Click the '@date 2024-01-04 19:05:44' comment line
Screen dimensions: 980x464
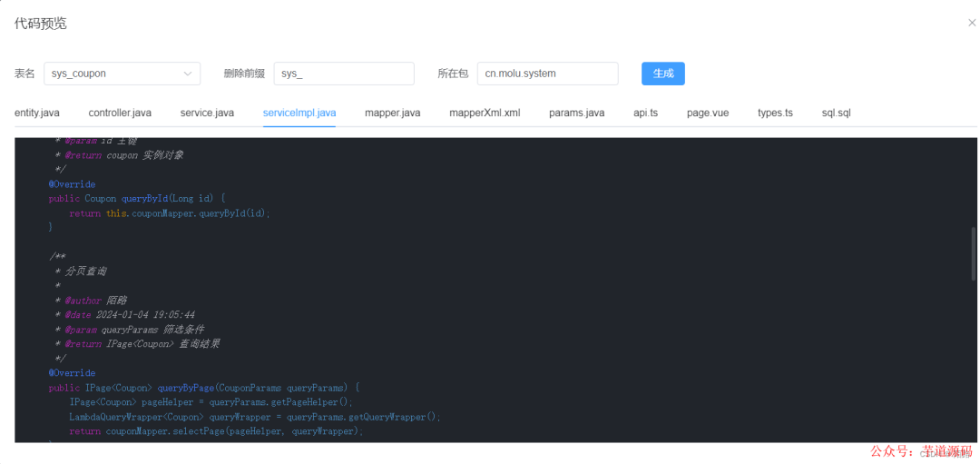pyautogui.click(x=125, y=314)
